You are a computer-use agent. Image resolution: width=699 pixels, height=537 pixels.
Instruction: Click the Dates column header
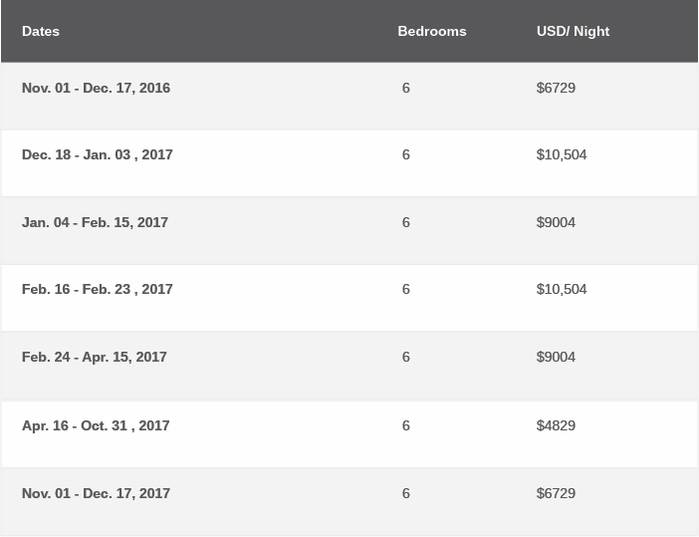click(41, 31)
